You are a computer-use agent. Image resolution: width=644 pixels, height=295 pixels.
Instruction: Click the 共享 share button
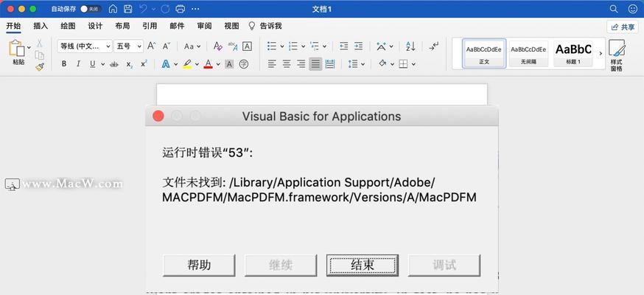pyautogui.click(x=623, y=27)
